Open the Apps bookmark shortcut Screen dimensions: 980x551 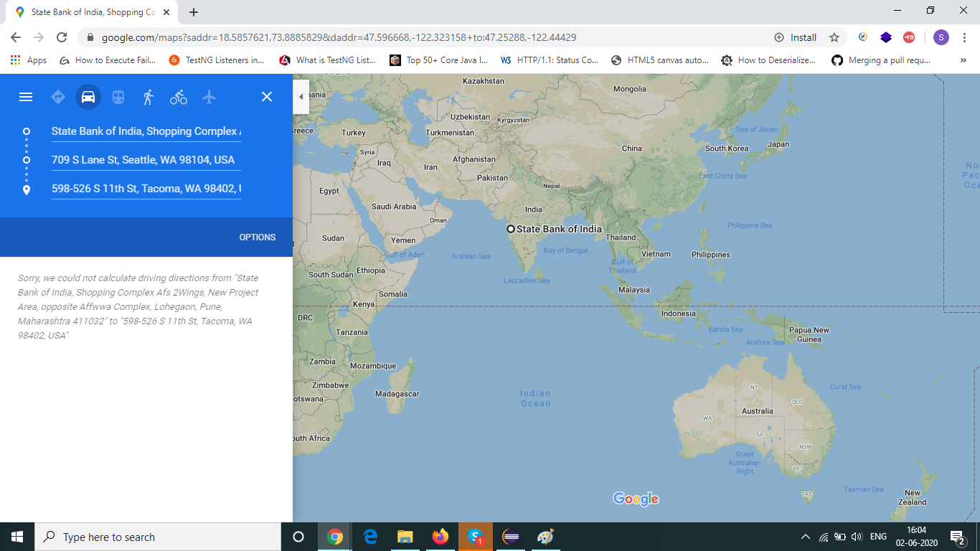(29, 60)
